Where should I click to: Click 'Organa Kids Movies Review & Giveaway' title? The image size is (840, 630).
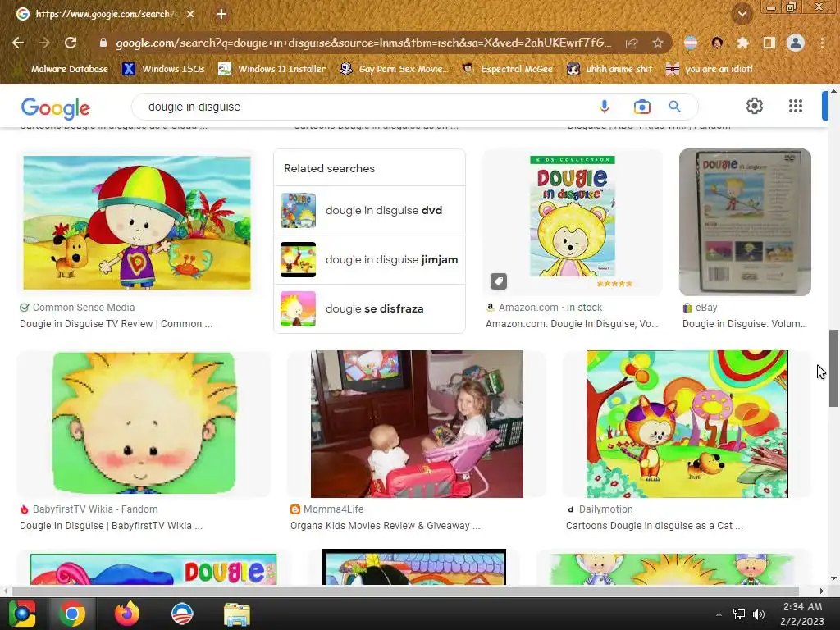[386, 526]
